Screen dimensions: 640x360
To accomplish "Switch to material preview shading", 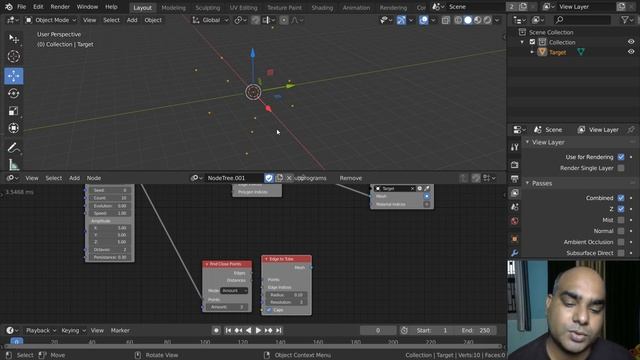I will [478, 20].
